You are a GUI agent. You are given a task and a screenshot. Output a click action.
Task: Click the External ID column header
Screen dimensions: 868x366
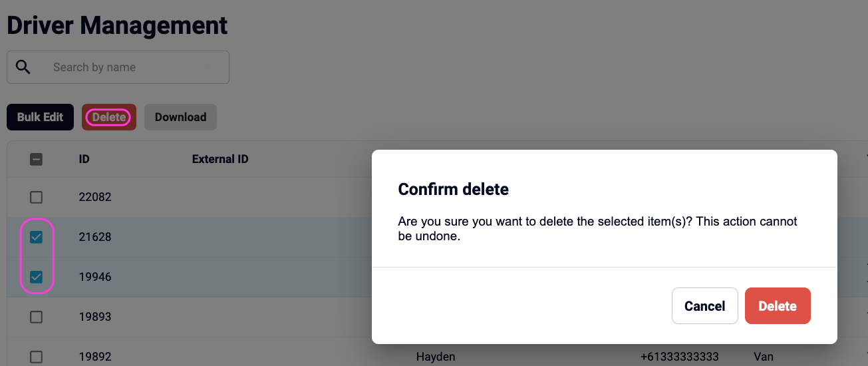220,159
